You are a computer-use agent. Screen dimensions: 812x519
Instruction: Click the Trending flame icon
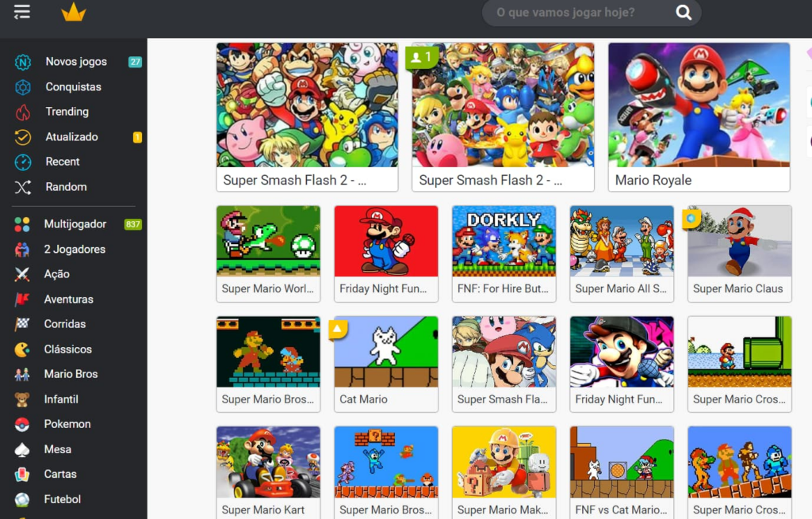tap(23, 112)
